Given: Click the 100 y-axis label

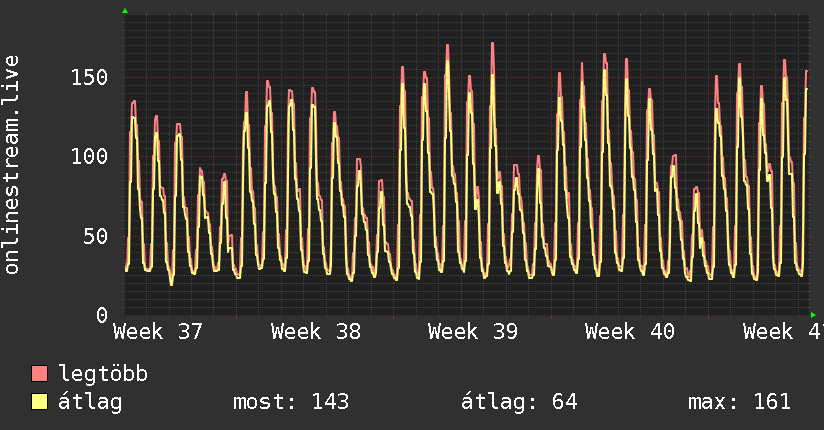Looking at the screenshot, I should [x=89, y=157].
